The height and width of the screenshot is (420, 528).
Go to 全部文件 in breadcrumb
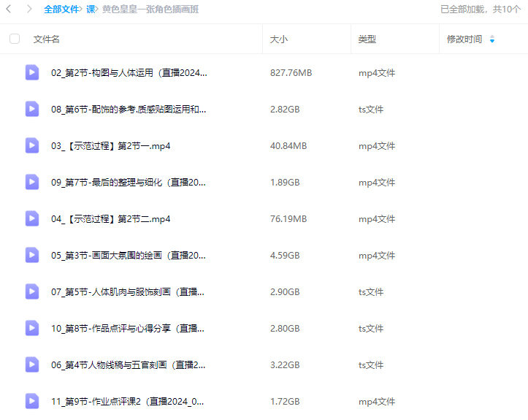(61, 9)
